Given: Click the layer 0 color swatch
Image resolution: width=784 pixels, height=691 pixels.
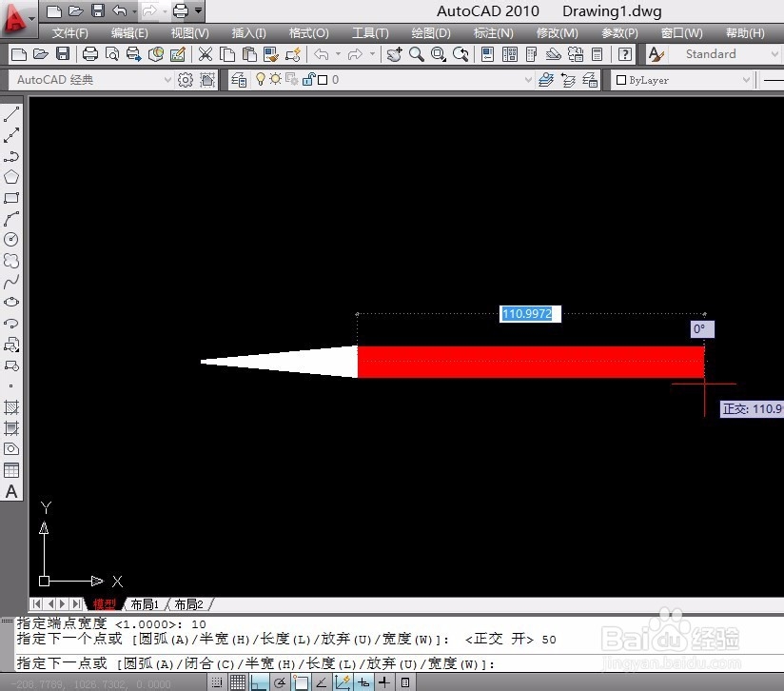Looking at the screenshot, I should (x=323, y=80).
